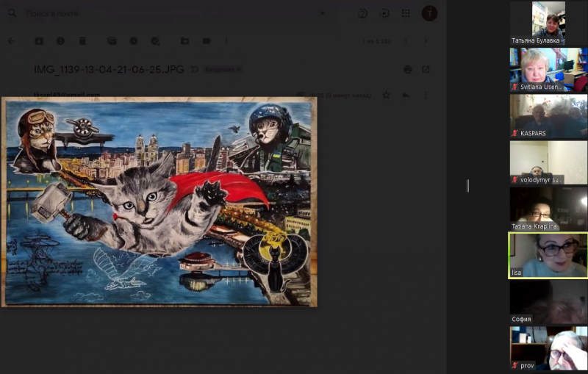588x374 pixels.
Task: Star this message
Action: (387, 96)
